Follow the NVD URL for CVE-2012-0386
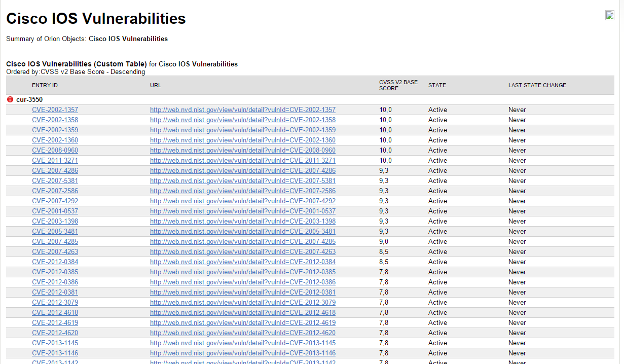Image resolution: width=624 pixels, height=364 pixels. pos(243,282)
